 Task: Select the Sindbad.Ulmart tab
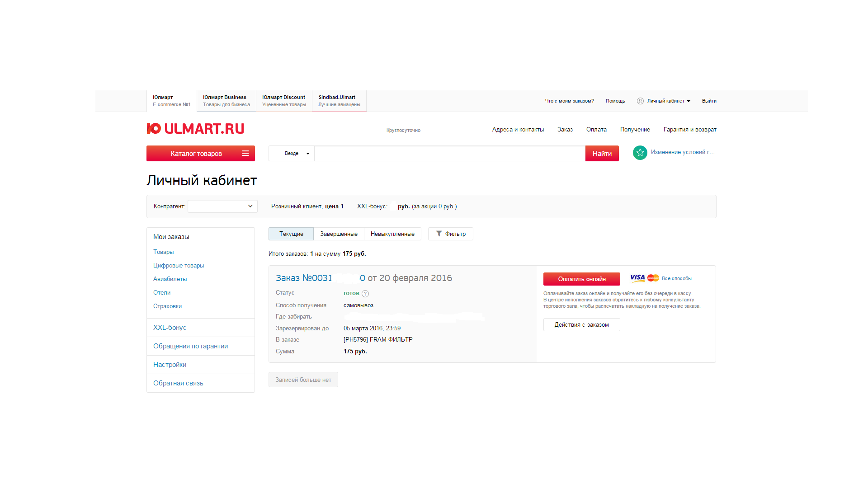click(x=339, y=101)
